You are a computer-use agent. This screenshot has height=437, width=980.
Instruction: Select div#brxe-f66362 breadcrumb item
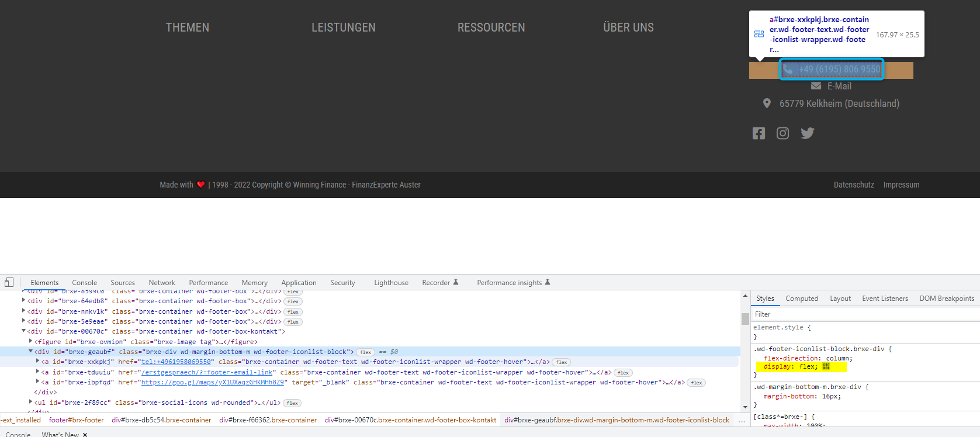(x=268, y=420)
